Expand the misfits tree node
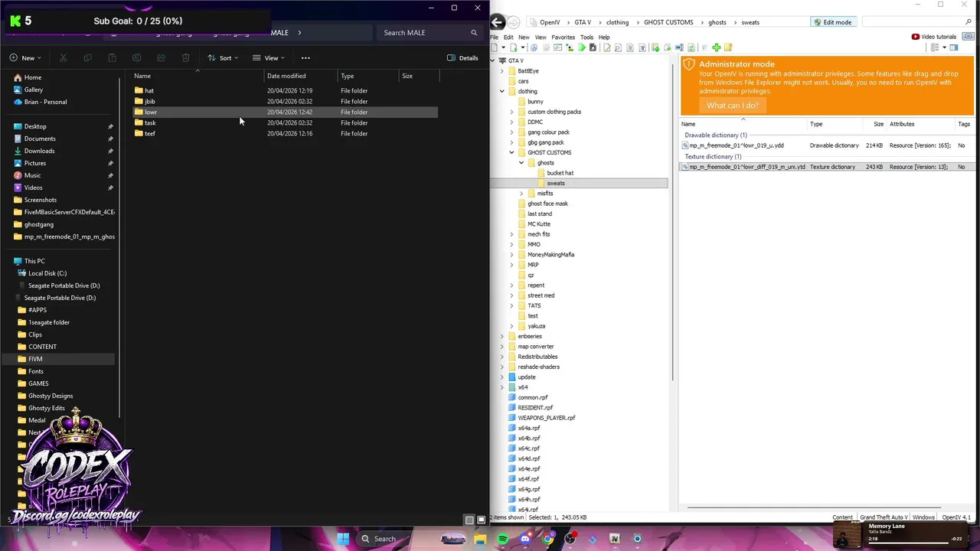 pos(521,193)
